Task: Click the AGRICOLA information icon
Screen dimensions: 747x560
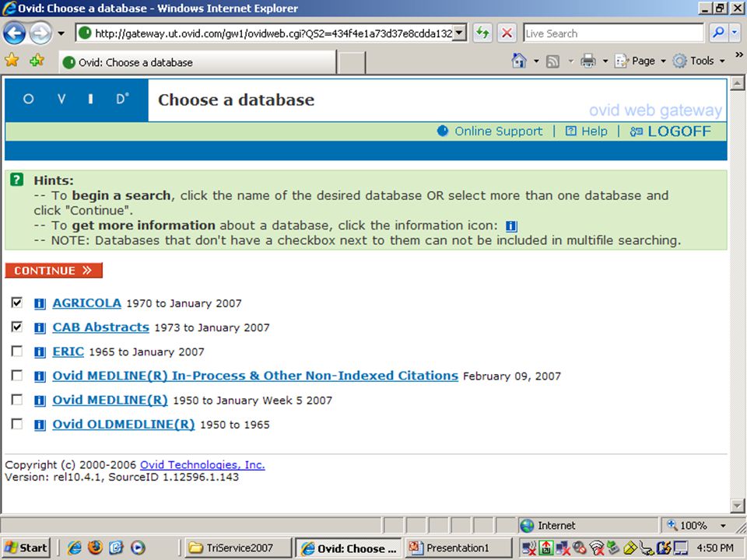Action: pyautogui.click(x=40, y=303)
